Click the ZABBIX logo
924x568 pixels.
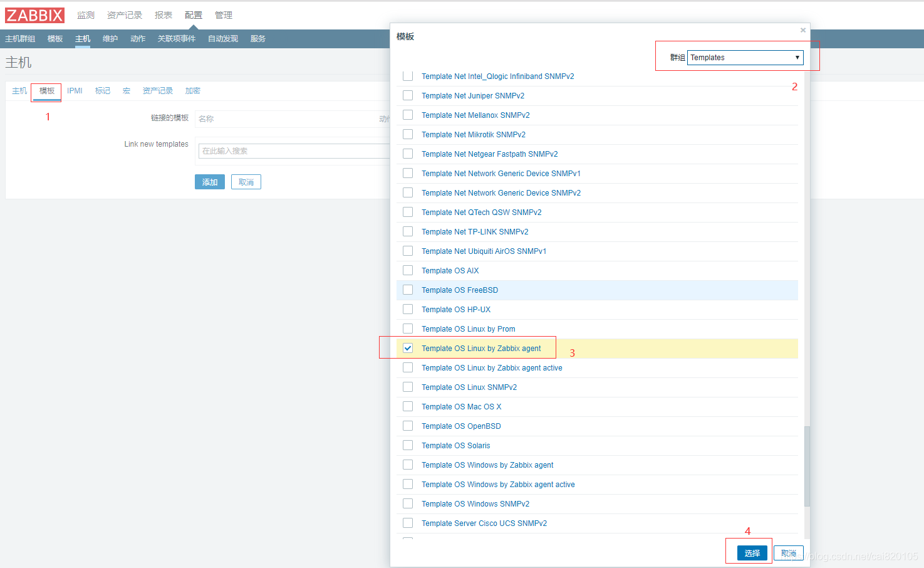coord(35,15)
